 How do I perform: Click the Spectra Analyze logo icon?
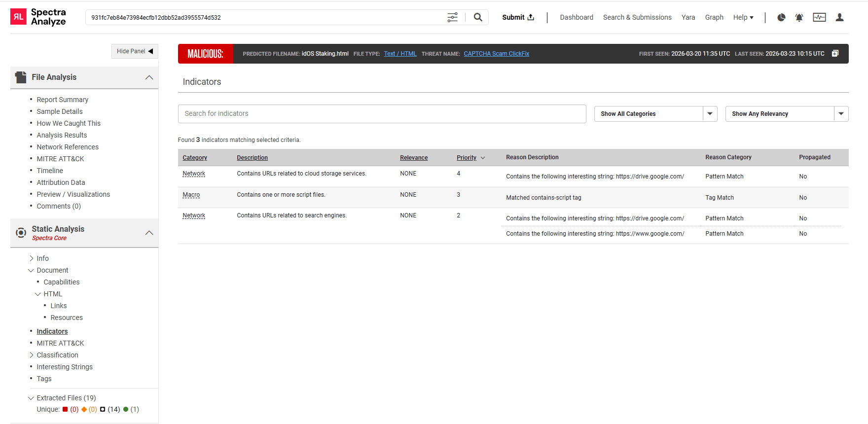tap(19, 17)
